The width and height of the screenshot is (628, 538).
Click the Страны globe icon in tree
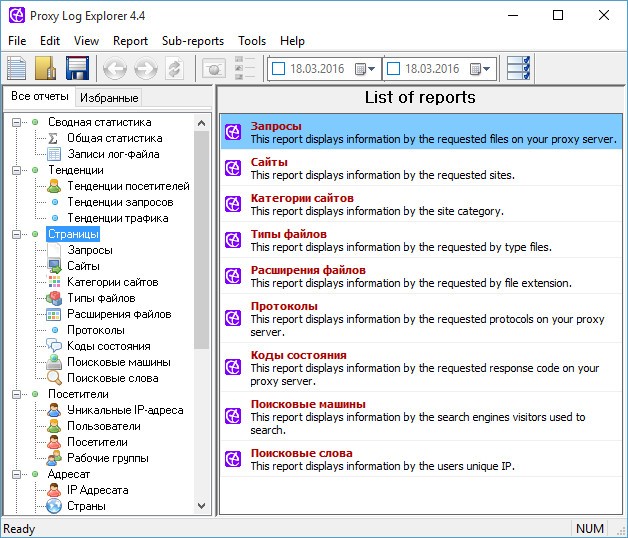click(x=54, y=506)
